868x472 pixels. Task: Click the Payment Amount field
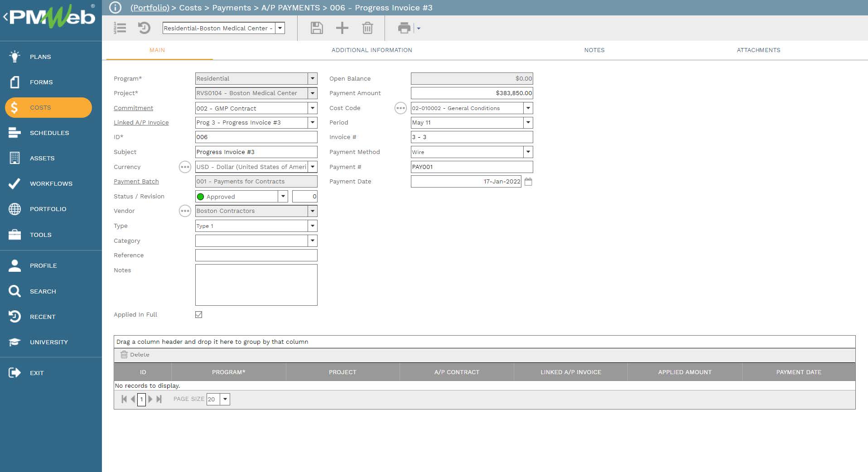pyautogui.click(x=472, y=93)
